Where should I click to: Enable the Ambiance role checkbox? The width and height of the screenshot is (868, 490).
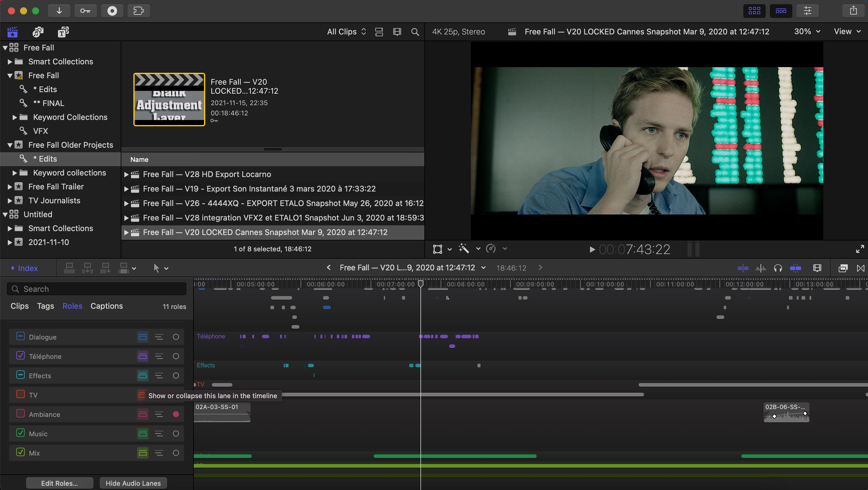pos(21,414)
